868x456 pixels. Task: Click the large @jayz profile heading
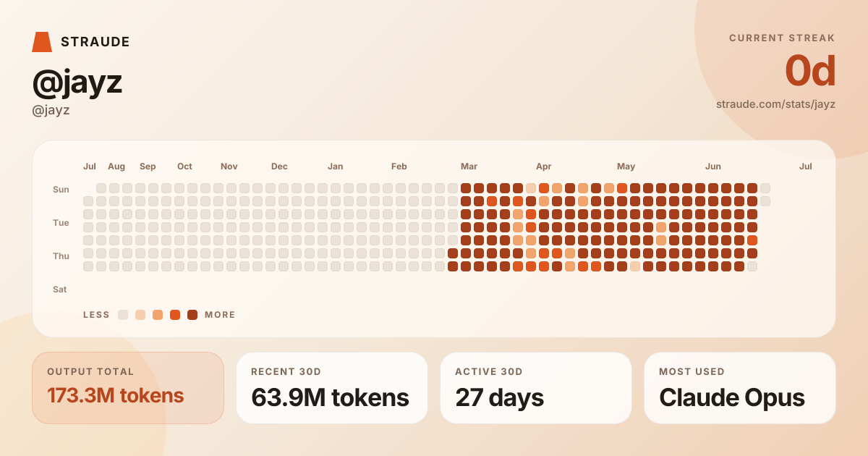[x=77, y=83]
